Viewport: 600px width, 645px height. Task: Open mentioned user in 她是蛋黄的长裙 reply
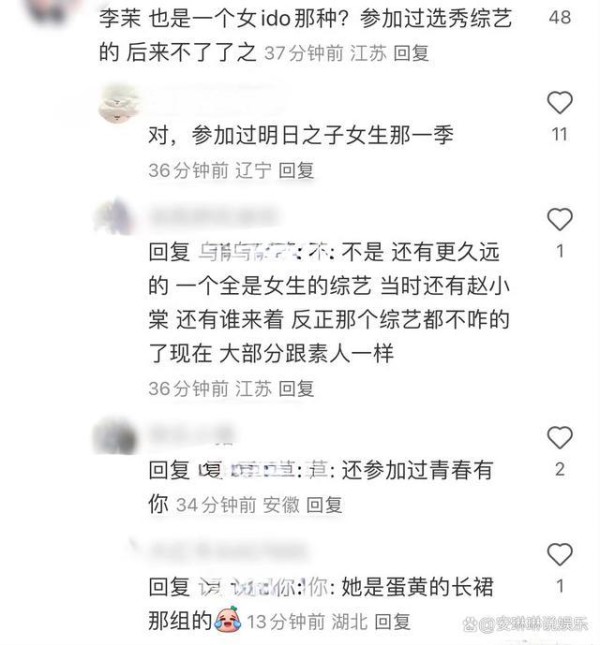click(x=263, y=587)
